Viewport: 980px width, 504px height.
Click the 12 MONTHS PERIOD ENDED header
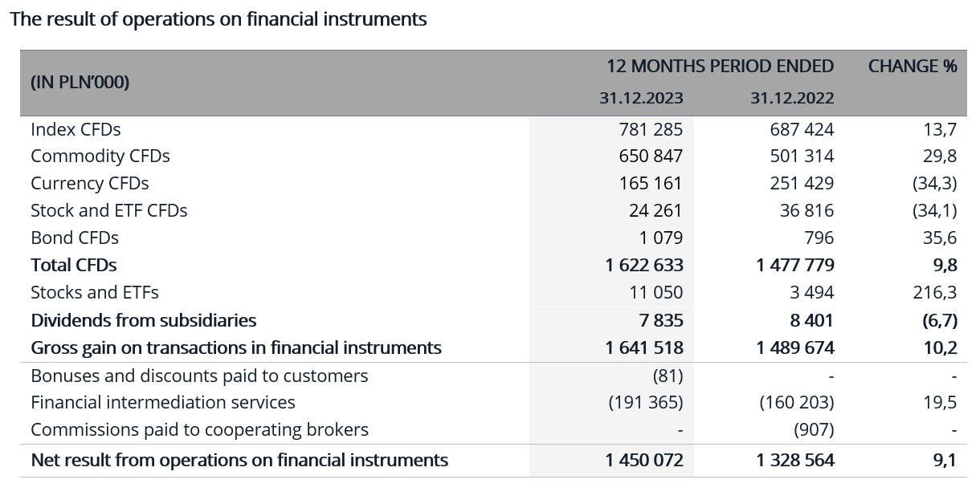[x=720, y=67]
